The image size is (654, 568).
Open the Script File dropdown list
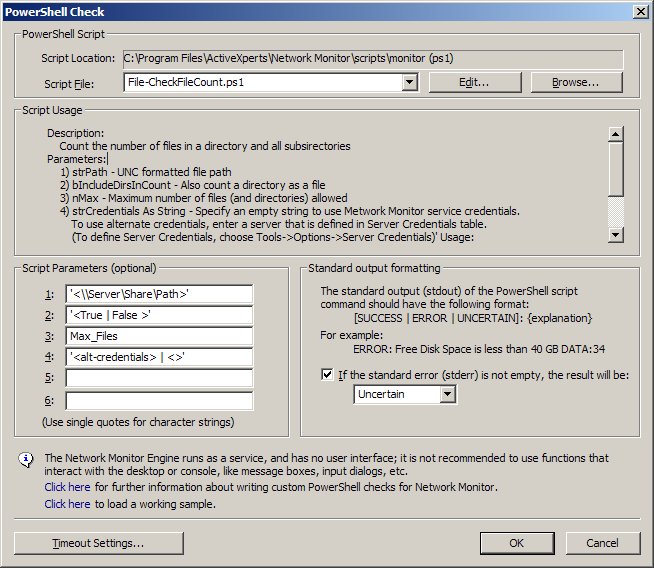pyautogui.click(x=409, y=82)
